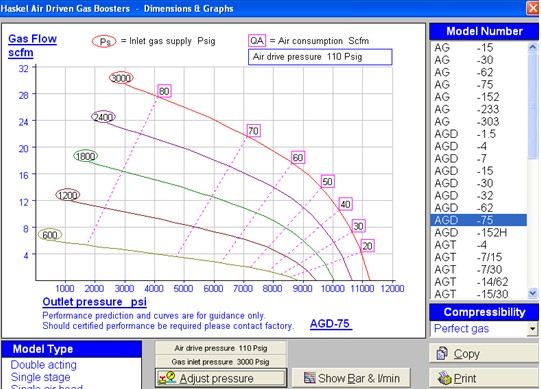
Task: Click the Adjust pressure gauge icon
Action: click(167, 378)
